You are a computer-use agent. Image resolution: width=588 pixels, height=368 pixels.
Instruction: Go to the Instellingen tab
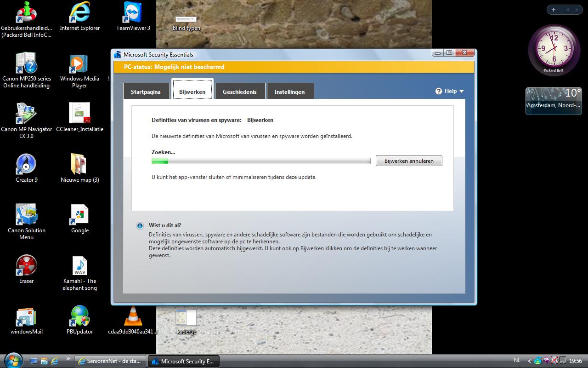click(x=290, y=91)
